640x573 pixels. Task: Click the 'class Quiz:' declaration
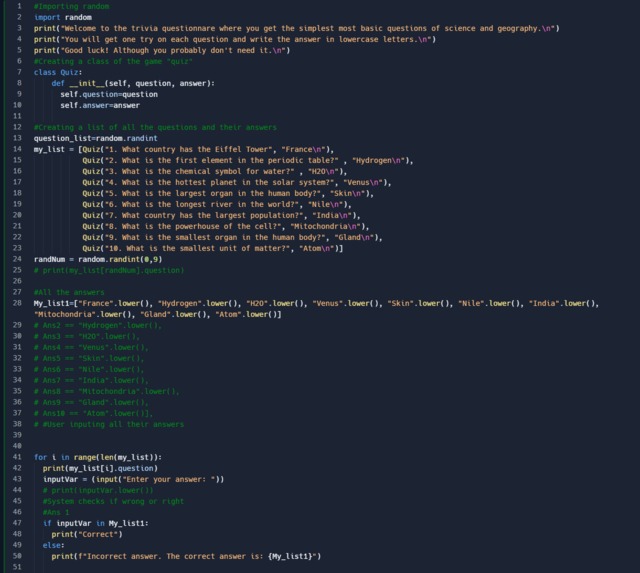click(x=58, y=72)
